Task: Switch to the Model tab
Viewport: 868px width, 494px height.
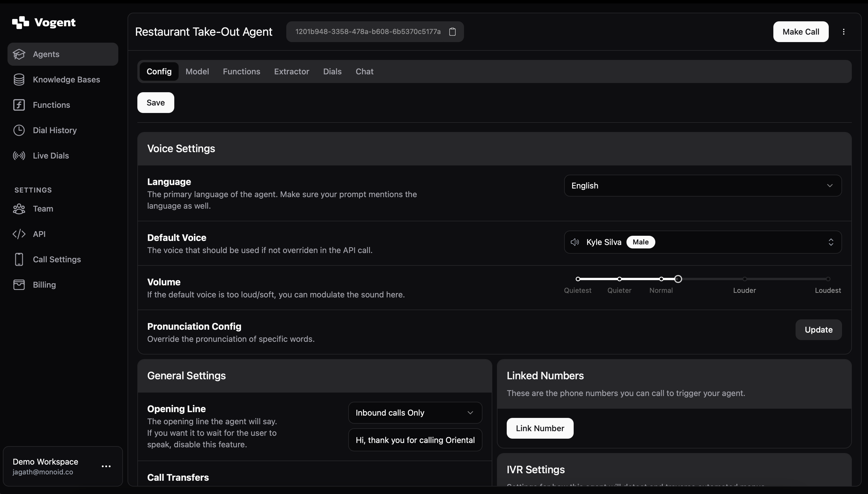Action: 197,71
